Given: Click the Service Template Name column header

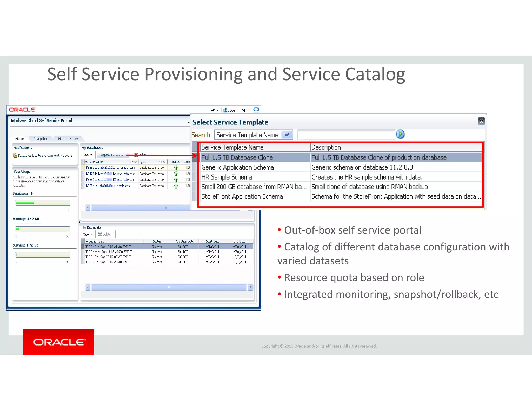Looking at the screenshot, I should click(x=255, y=147).
